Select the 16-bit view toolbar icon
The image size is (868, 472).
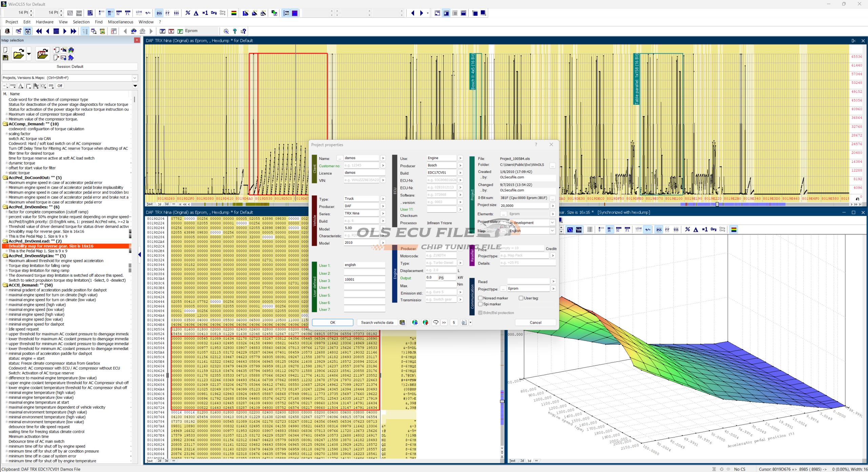pyautogui.click(x=110, y=13)
